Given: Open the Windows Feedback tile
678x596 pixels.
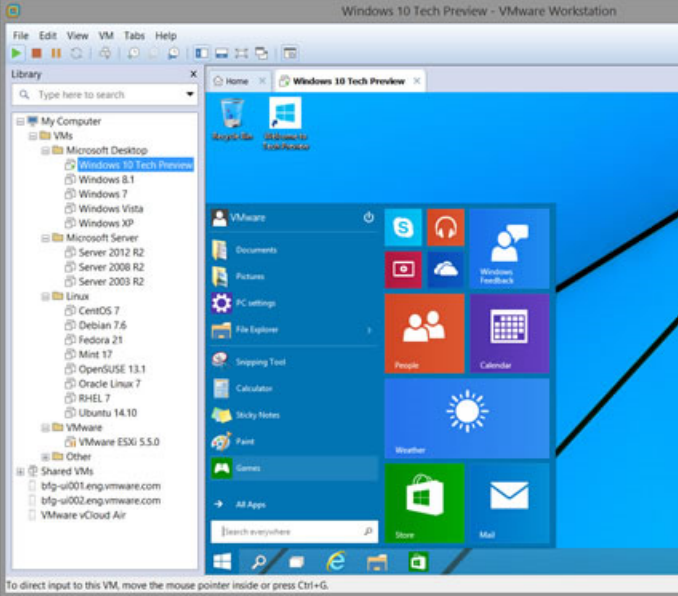Looking at the screenshot, I should click(509, 249).
